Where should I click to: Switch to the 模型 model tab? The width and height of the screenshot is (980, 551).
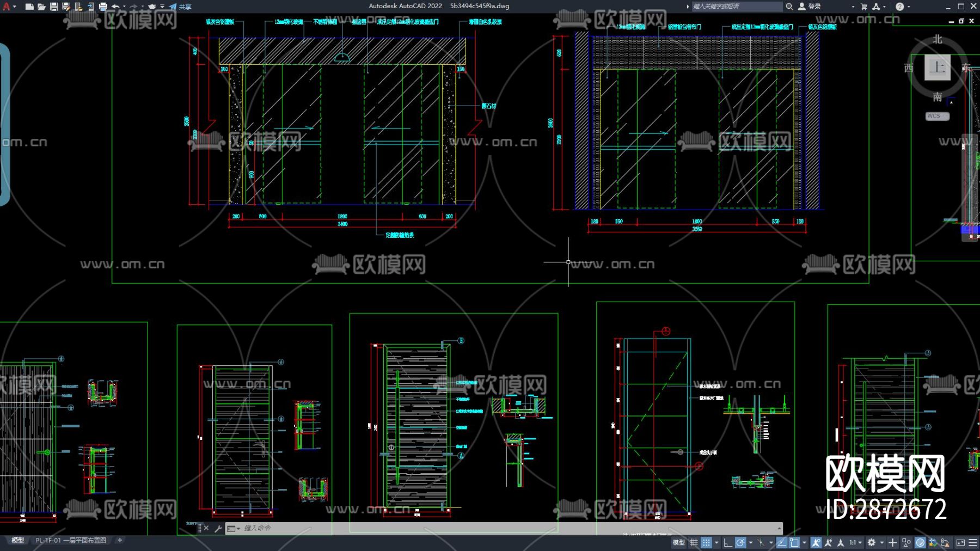click(x=18, y=540)
